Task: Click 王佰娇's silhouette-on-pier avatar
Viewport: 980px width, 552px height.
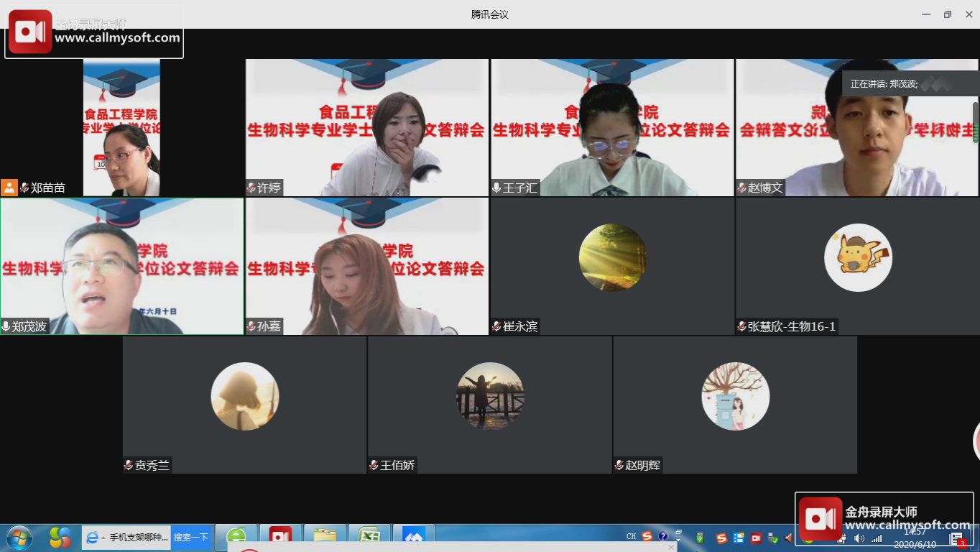Action: tap(491, 396)
